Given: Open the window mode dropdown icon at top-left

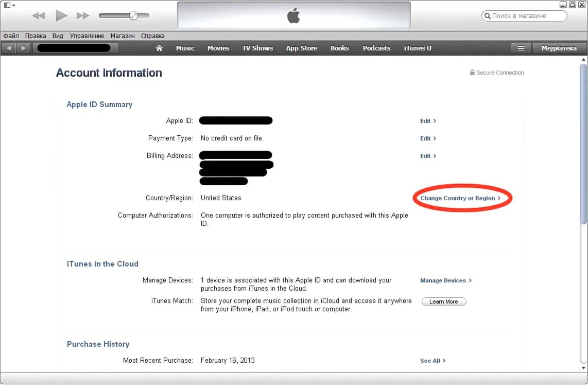Looking at the screenshot, I should [x=10, y=5].
